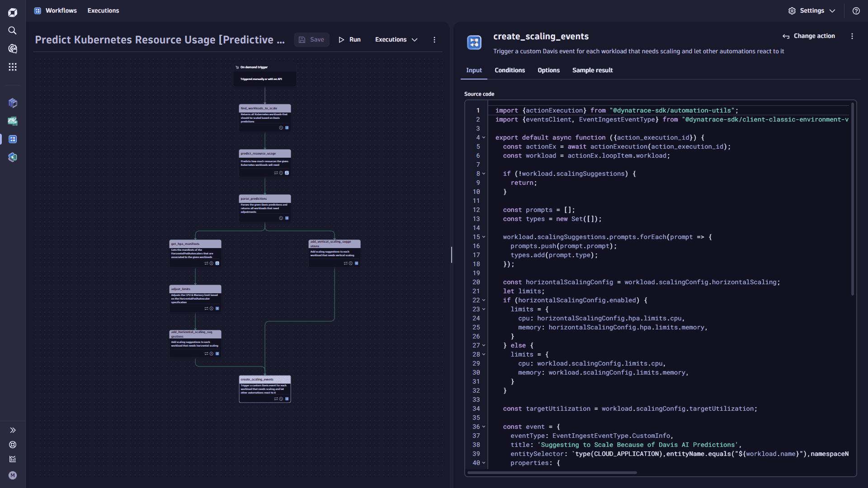Fold the forEach block at line 15

pyautogui.click(x=484, y=237)
